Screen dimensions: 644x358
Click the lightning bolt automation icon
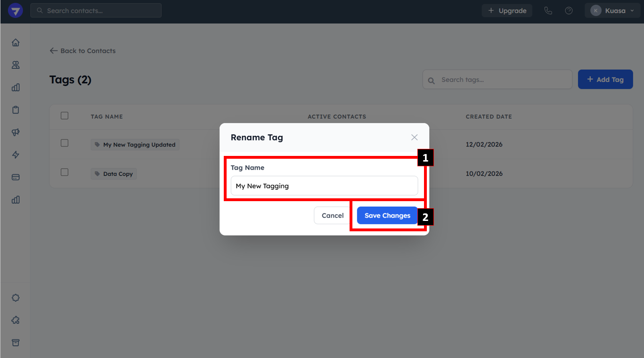16,155
